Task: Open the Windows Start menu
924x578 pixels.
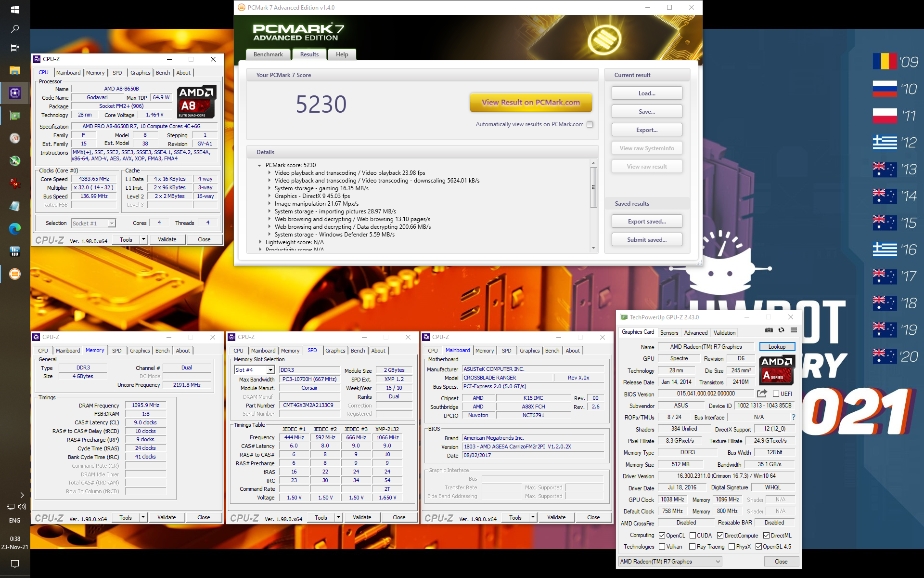Action: [x=15, y=10]
